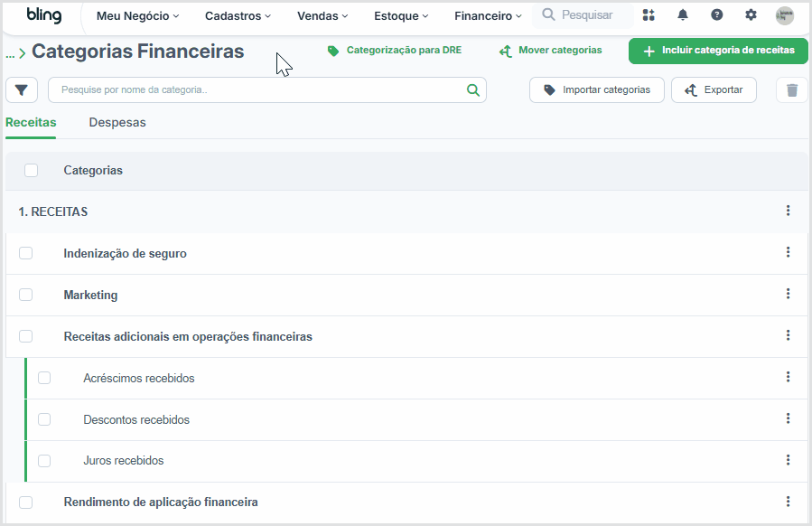
Task: Expand the Meu Negócio menu
Action: point(138,16)
